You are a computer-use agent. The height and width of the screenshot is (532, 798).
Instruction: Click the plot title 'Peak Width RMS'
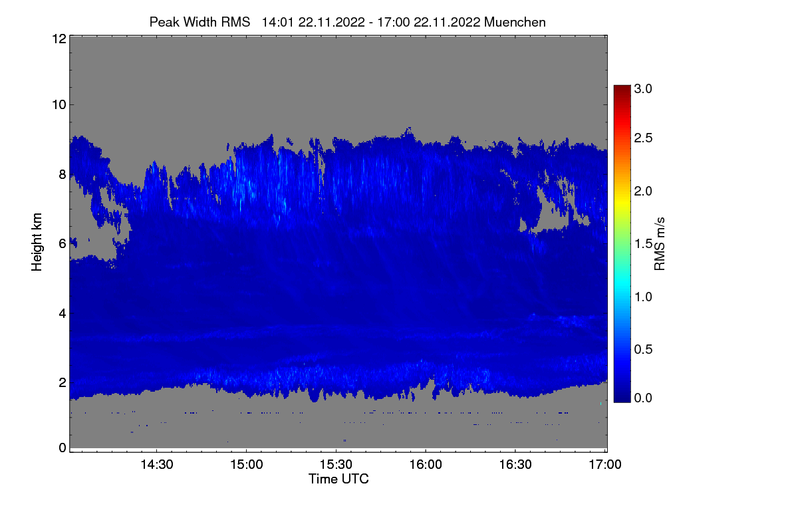click(x=199, y=22)
